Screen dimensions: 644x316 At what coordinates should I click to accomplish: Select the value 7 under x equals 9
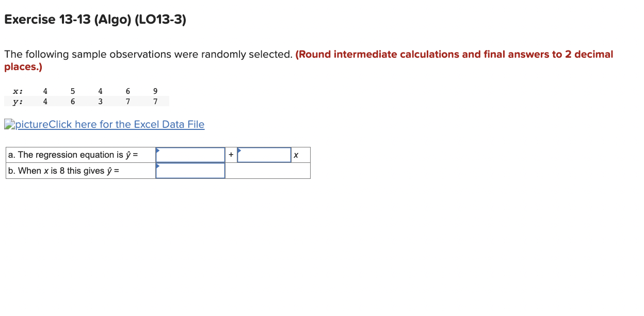coord(155,102)
